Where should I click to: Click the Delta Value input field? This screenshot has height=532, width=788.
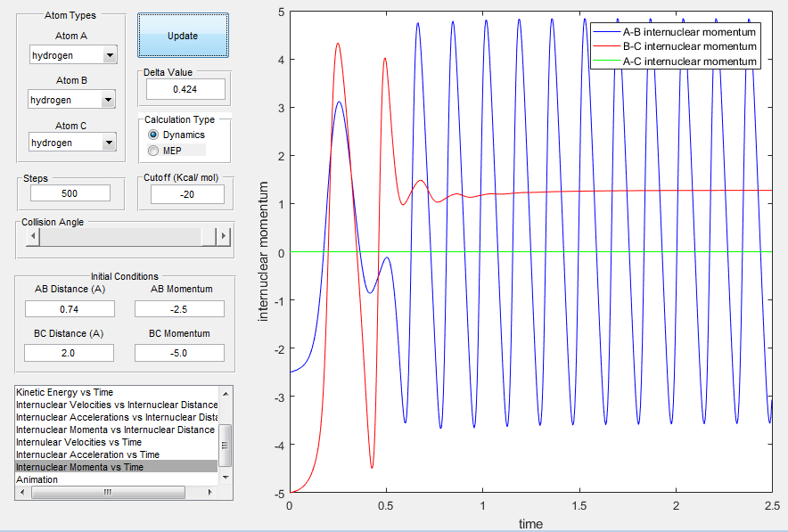click(185, 89)
